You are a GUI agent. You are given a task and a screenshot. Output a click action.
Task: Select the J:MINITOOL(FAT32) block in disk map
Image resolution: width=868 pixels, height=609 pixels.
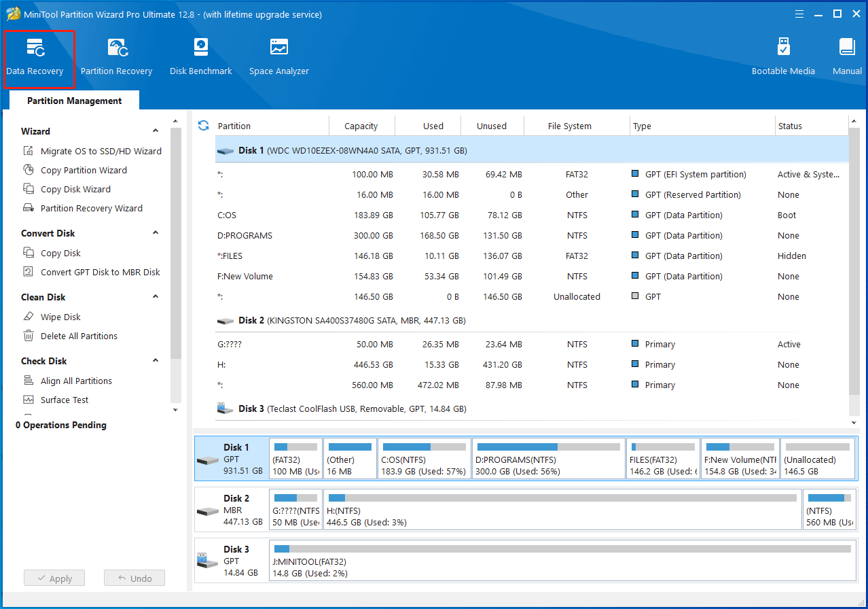coord(562,561)
